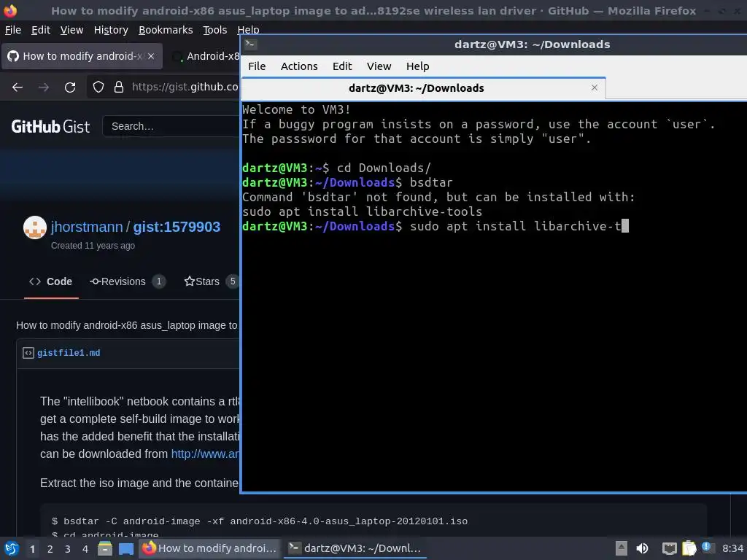Open the terminal View menu
This screenshot has width=747, height=560.
pos(379,66)
